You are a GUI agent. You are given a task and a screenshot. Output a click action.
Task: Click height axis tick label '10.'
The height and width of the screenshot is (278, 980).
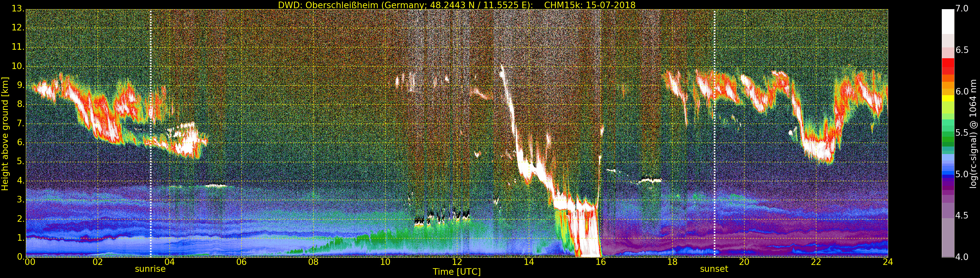pos(18,66)
